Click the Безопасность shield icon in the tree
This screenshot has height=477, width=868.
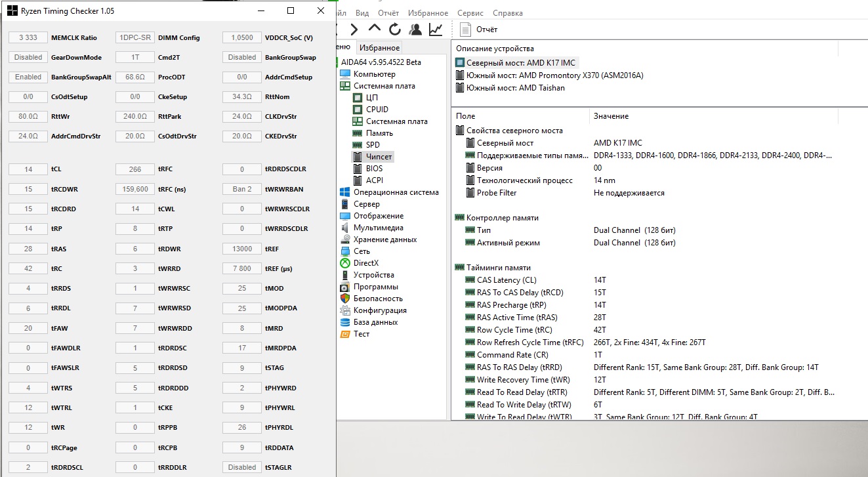(x=345, y=299)
